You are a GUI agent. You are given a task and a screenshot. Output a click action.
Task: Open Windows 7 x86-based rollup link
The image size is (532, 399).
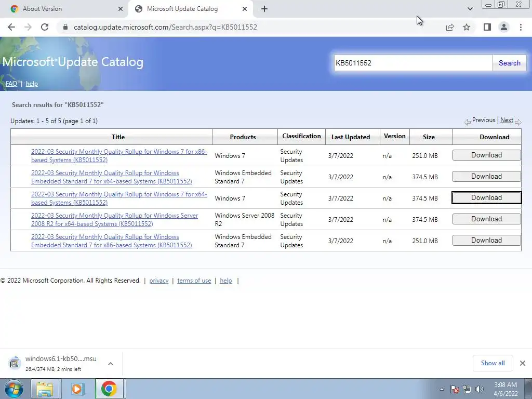[119, 156]
